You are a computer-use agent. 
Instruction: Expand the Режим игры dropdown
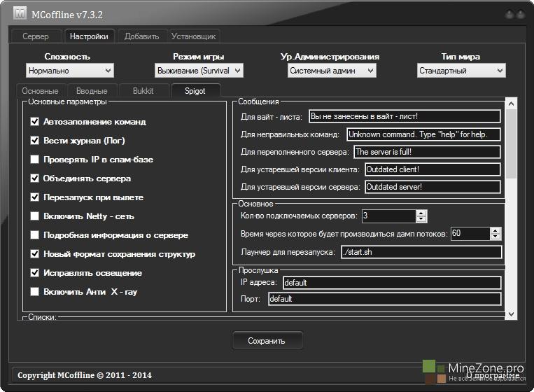click(x=199, y=71)
